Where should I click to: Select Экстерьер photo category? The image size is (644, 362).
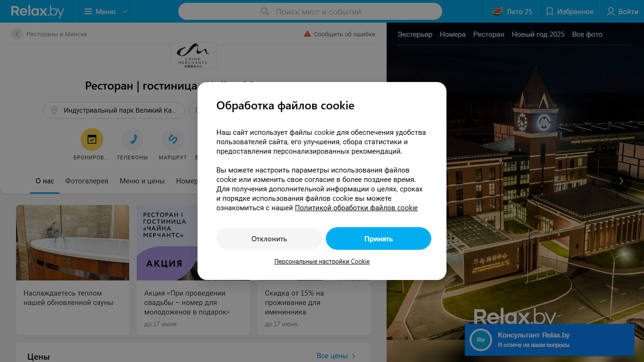pos(415,34)
